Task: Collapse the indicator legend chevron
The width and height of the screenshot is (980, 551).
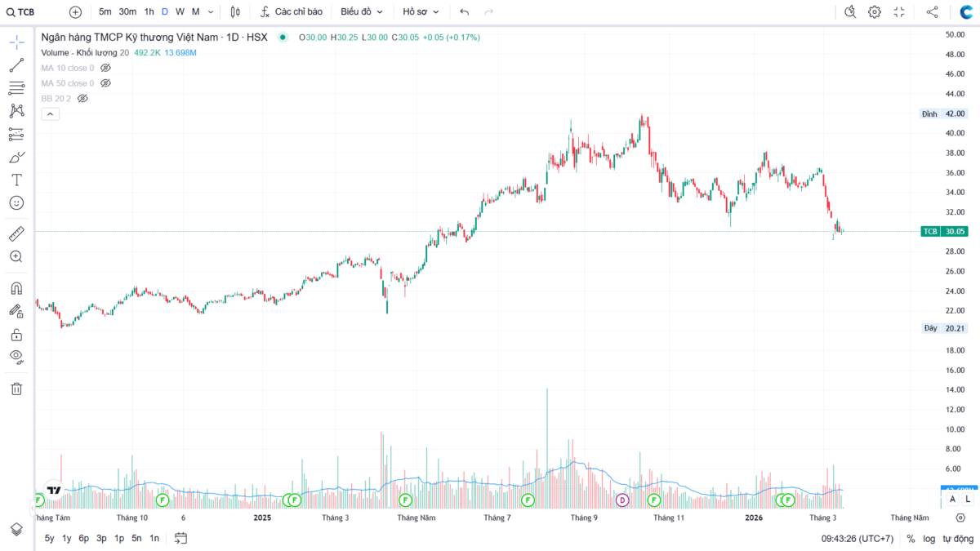Action: [x=49, y=114]
